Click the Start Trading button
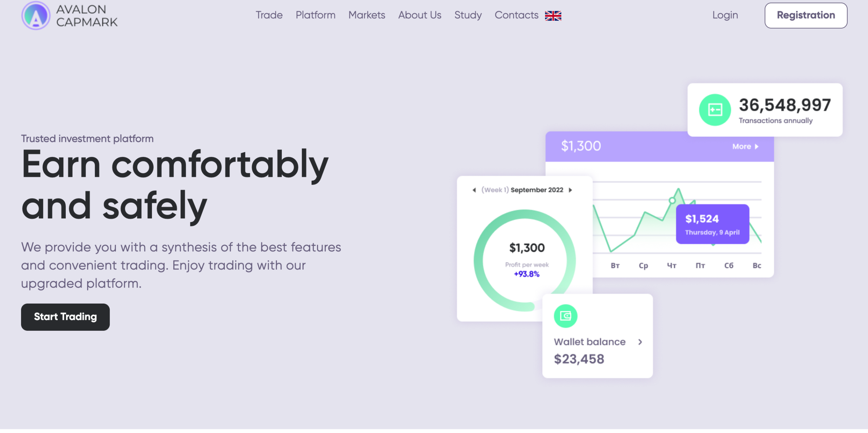This screenshot has height=433, width=868. [x=65, y=317]
